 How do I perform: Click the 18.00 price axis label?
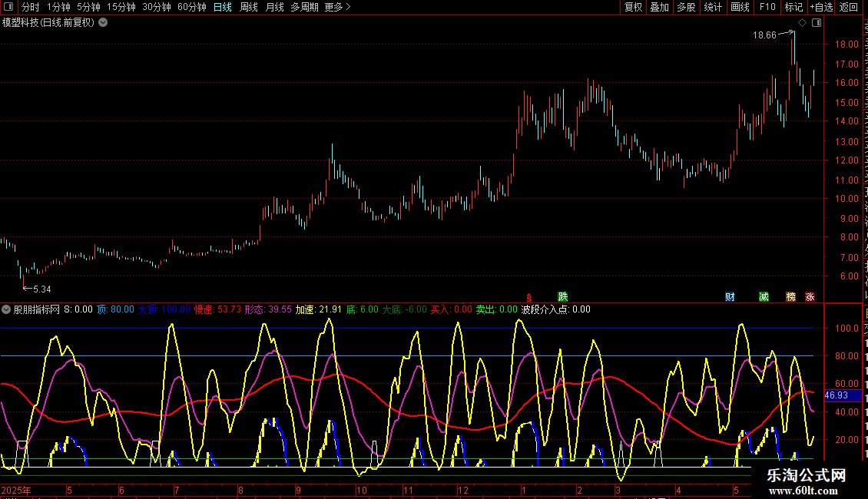846,45
